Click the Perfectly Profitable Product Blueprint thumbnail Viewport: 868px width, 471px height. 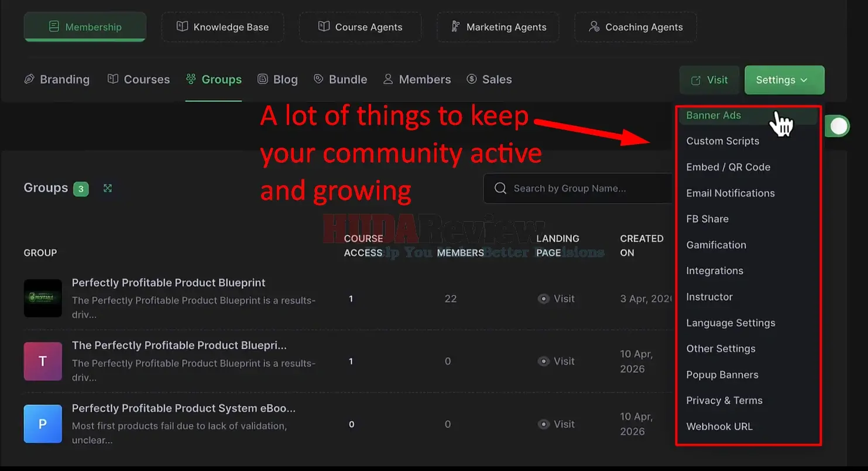tap(43, 298)
